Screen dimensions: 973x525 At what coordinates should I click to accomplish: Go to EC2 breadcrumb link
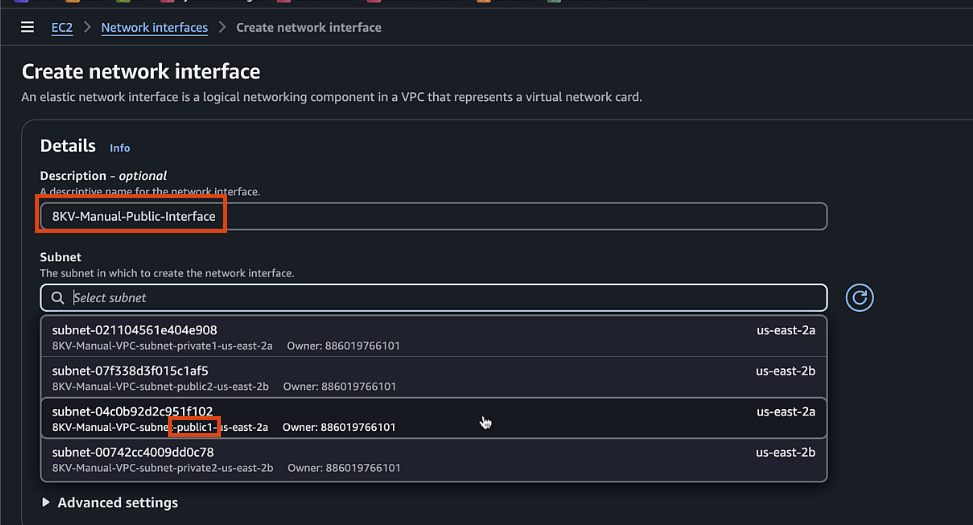(x=62, y=27)
